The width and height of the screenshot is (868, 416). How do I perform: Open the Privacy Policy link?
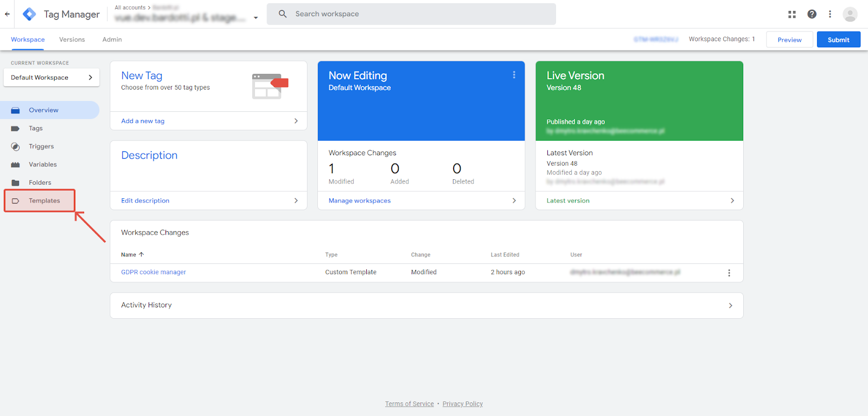(x=463, y=404)
